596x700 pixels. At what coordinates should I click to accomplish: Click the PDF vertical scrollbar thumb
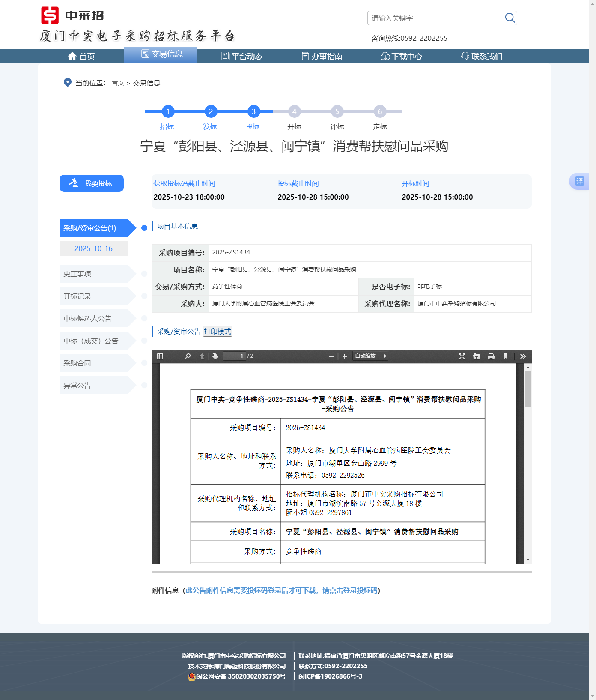[x=528, y=389]
